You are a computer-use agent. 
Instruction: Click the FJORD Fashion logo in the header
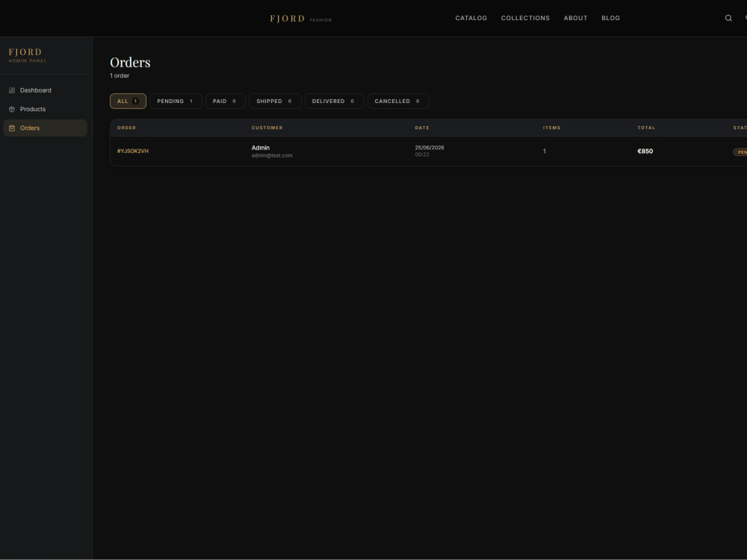click(x=300, y=19)
